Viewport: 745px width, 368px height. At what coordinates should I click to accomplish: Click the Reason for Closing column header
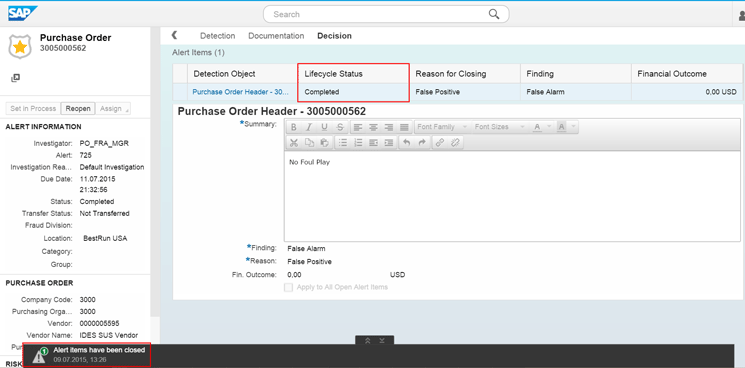[x=465, y=74]
